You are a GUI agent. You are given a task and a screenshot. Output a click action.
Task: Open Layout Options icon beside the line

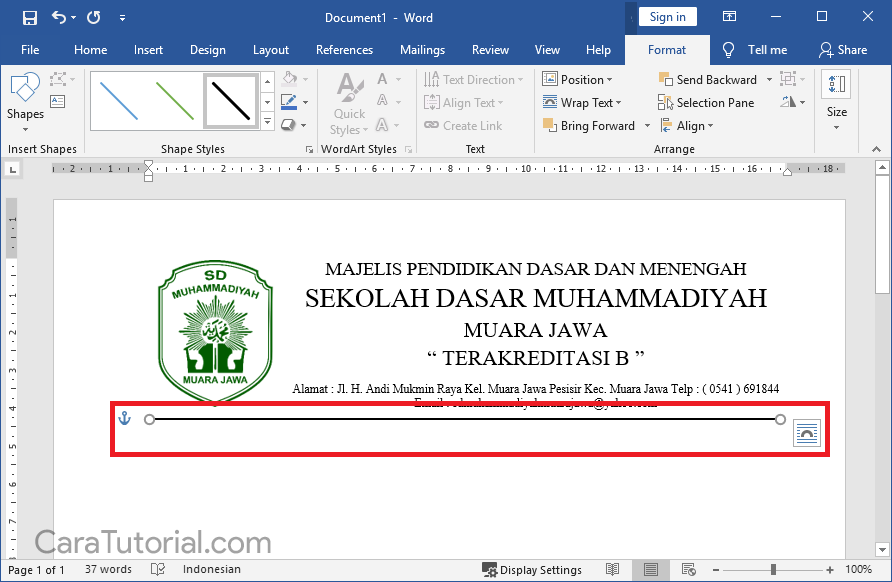(807, 433)
